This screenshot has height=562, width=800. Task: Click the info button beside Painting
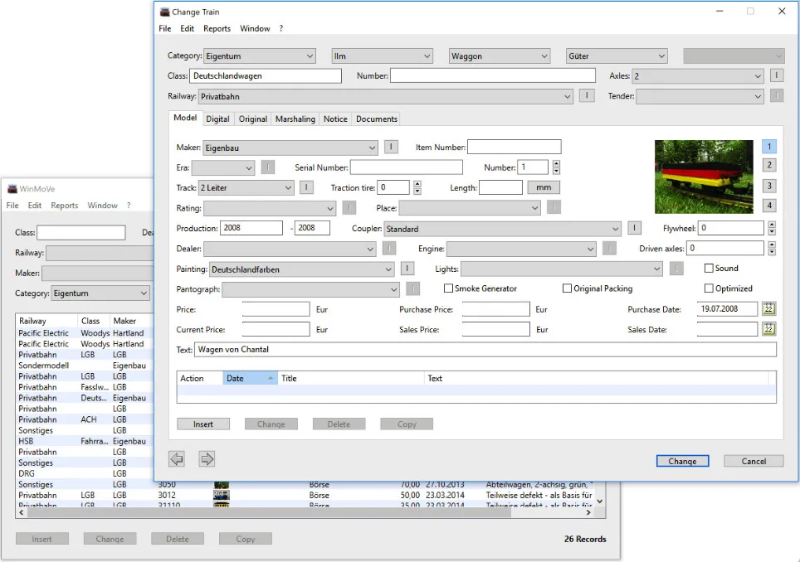[408, 269]
